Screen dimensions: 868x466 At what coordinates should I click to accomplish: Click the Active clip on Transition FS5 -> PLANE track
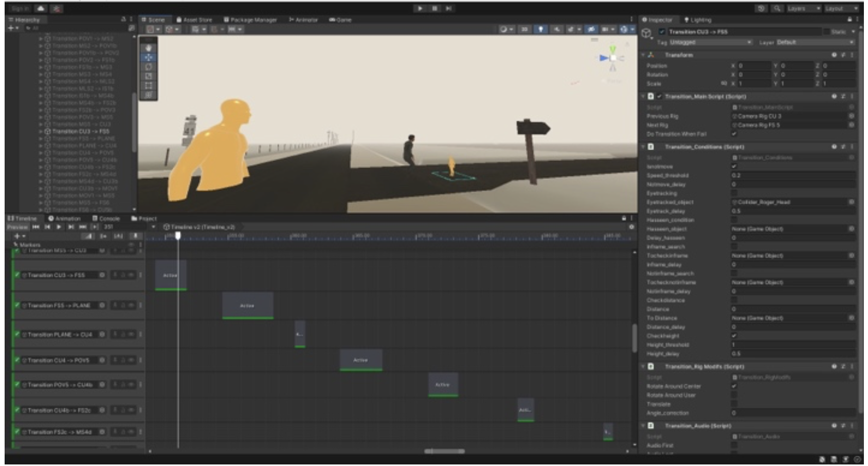click(247, 306)
